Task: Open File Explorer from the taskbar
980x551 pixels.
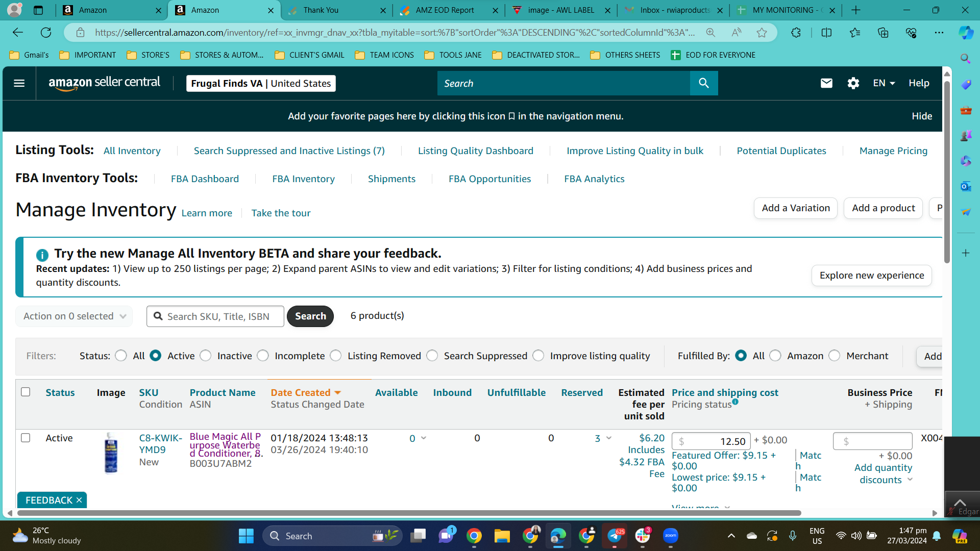Action: (502, 536)
